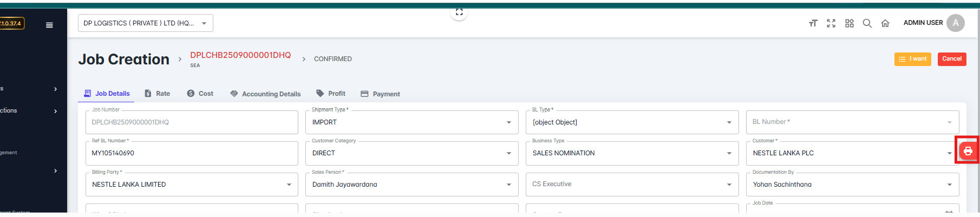Click the Cancel button
The image size is (980, 217).
tap(951, 59)
